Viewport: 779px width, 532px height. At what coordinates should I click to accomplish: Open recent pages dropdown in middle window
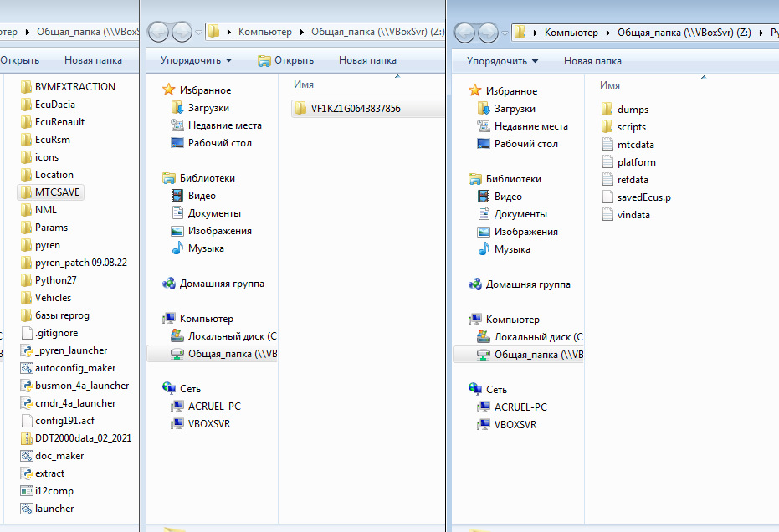[x=199, y=33]
